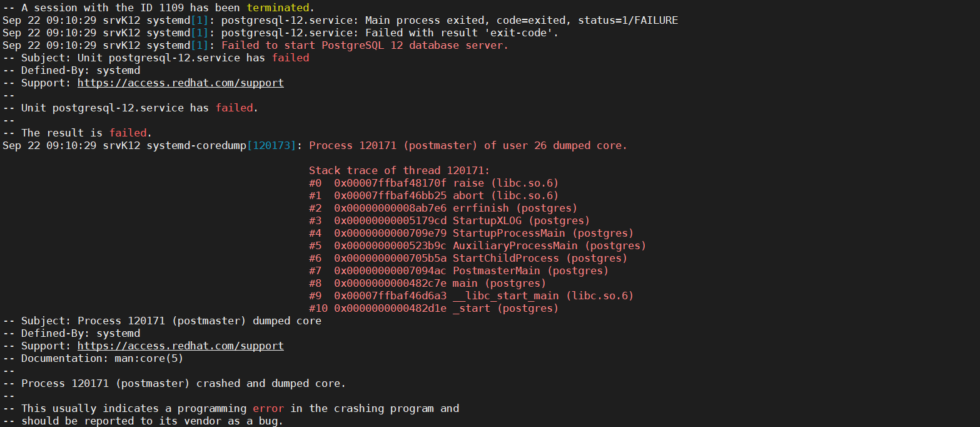
Task: Click stack frame #7 PostmasterMain
Action: tap(458, 270)
